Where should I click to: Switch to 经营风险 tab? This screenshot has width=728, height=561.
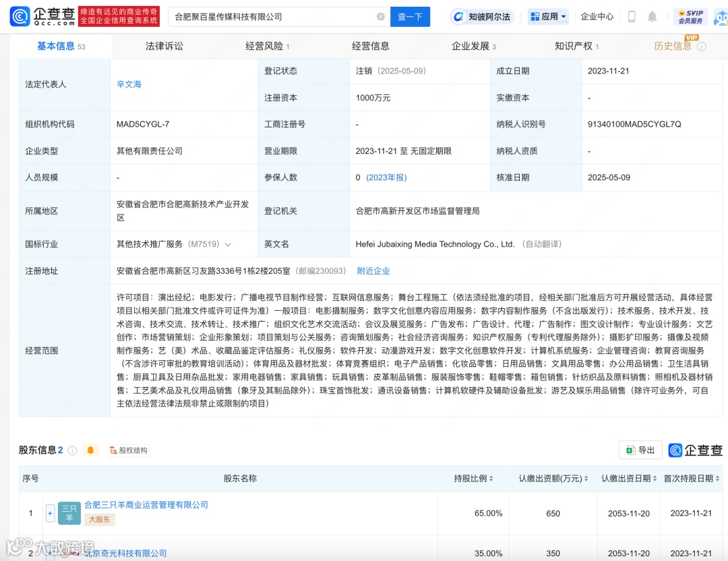(x=267, y=46)
